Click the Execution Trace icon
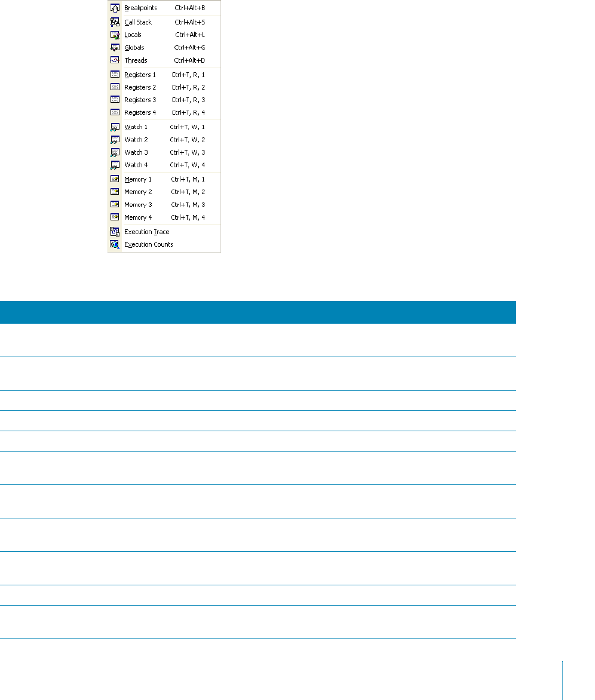595x700 pixels. point(115,232)
